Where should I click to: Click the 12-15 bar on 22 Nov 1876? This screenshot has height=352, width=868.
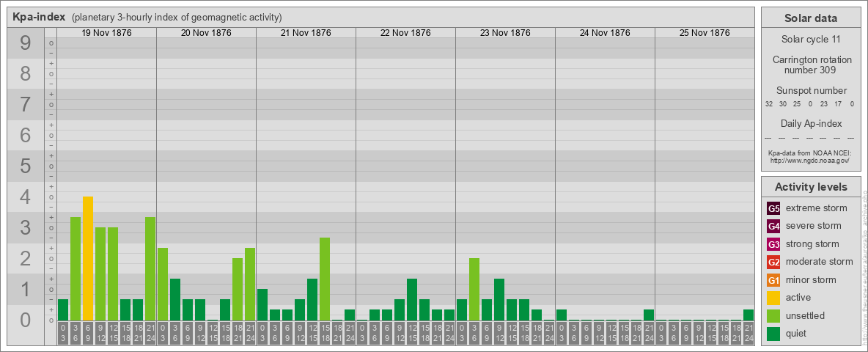click(x=412, y=299)
